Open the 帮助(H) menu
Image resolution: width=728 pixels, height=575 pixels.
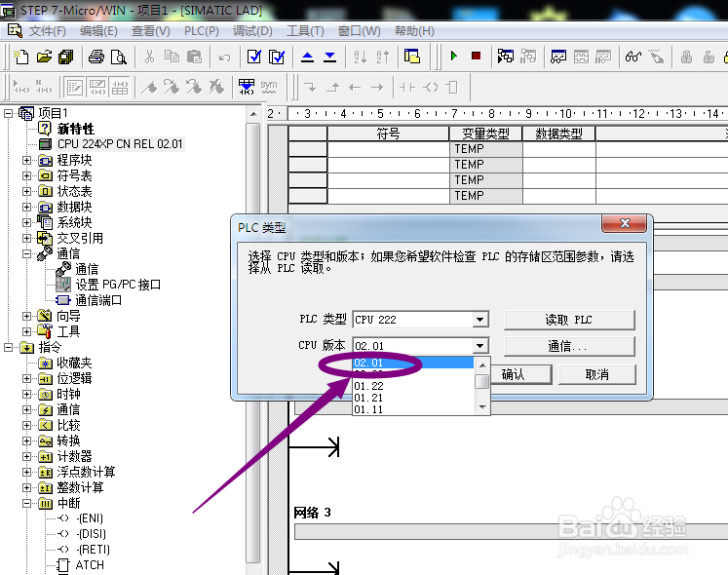click(414, 31)
